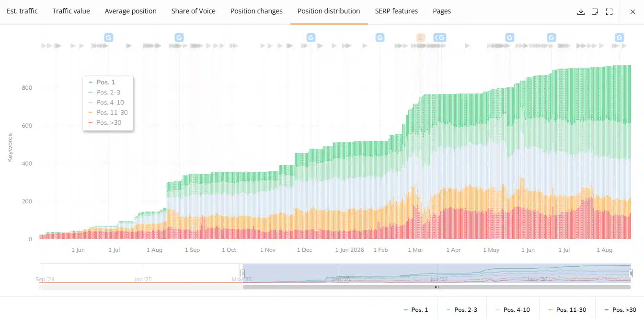644x319 pixels.
Task: Open the add note icon
Action: pyautogui.click(x=595, y=12)
